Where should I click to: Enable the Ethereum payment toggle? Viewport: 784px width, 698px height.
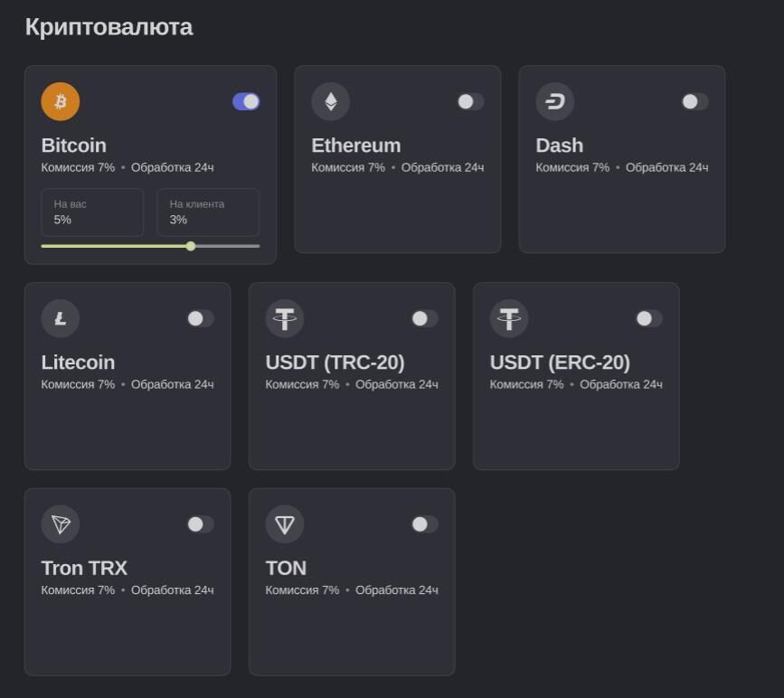tap(470, 101)
